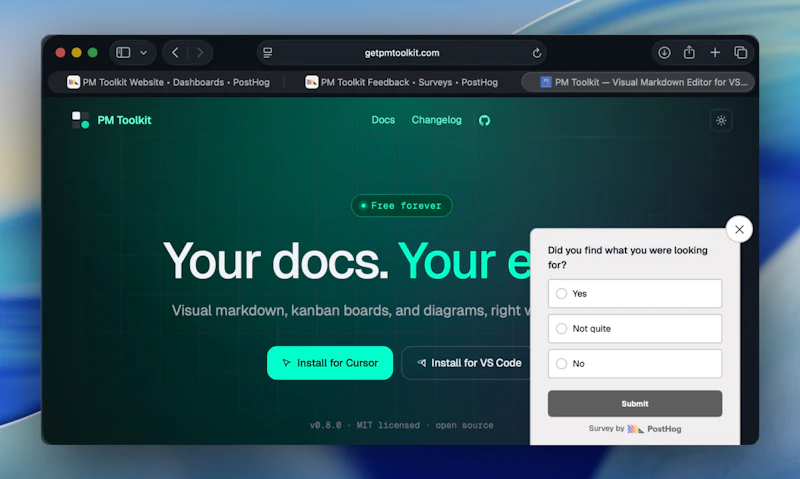Switch to PM Toolkit Feedback Surveys tab
Image resolution: width=800 pixels, height=479 pixels.
pos(402,82)
